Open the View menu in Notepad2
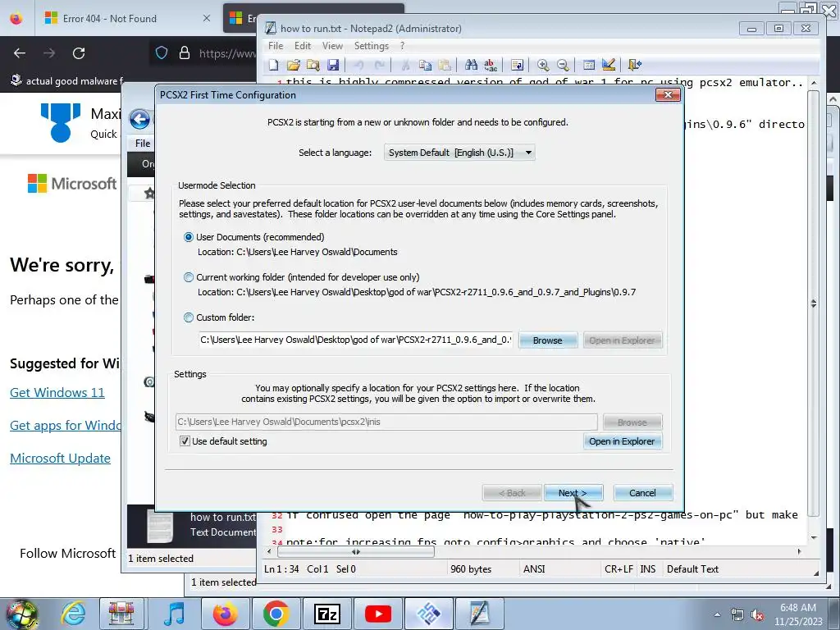Screen dimensions: 840x630 [332, 46]
